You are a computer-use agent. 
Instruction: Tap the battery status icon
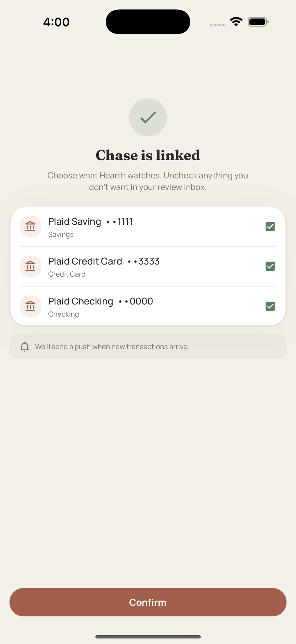(x=258, y=22)
